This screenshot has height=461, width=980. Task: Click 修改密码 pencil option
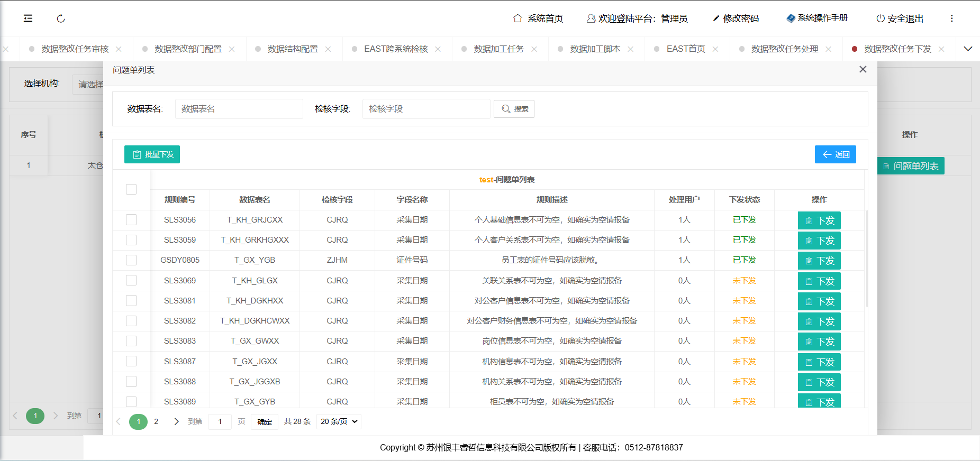736,19
